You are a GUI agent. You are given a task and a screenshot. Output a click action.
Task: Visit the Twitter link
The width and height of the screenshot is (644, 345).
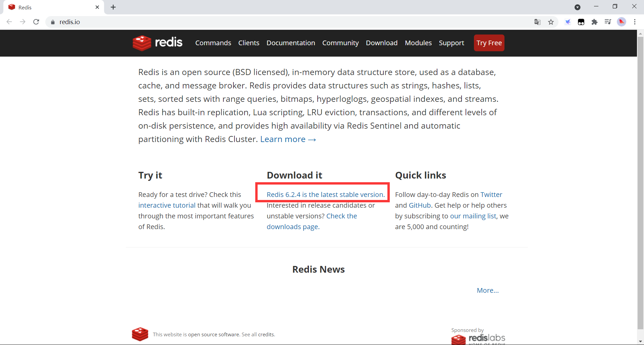click(x=491, y=195)
